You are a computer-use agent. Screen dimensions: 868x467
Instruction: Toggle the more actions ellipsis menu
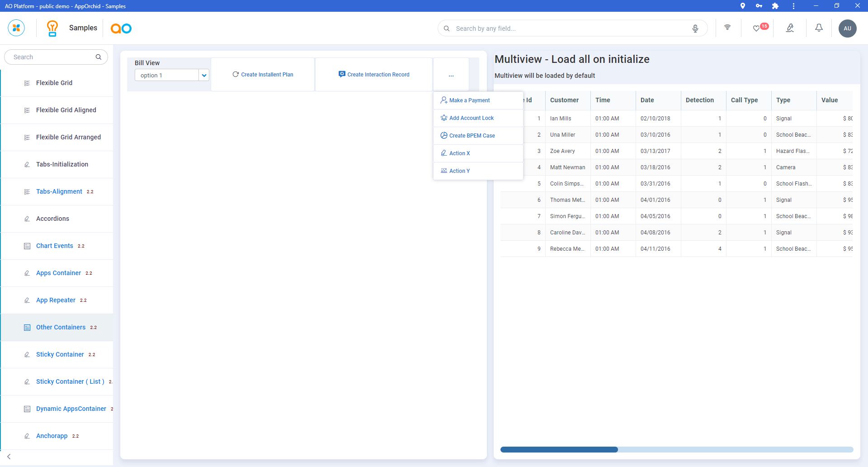(x=451, y=75)
